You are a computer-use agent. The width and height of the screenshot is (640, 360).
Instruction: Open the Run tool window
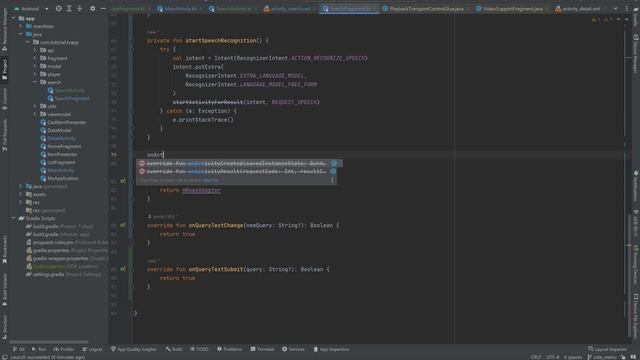click(x=39, y=349)
